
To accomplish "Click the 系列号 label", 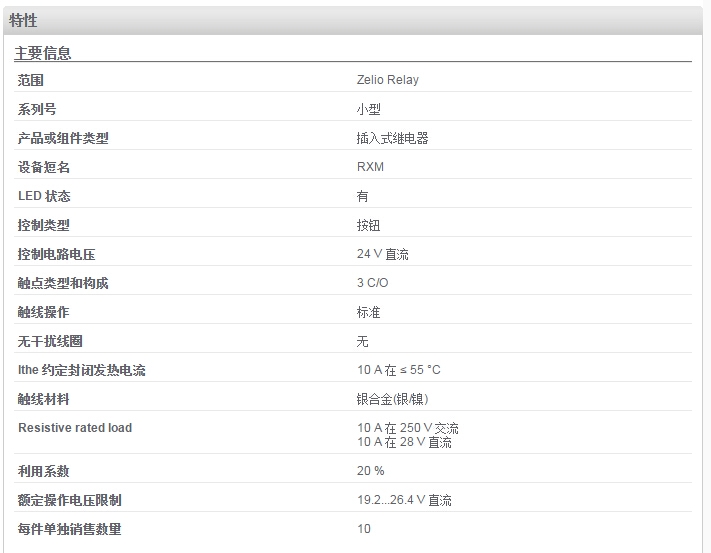I will (37, 109).
